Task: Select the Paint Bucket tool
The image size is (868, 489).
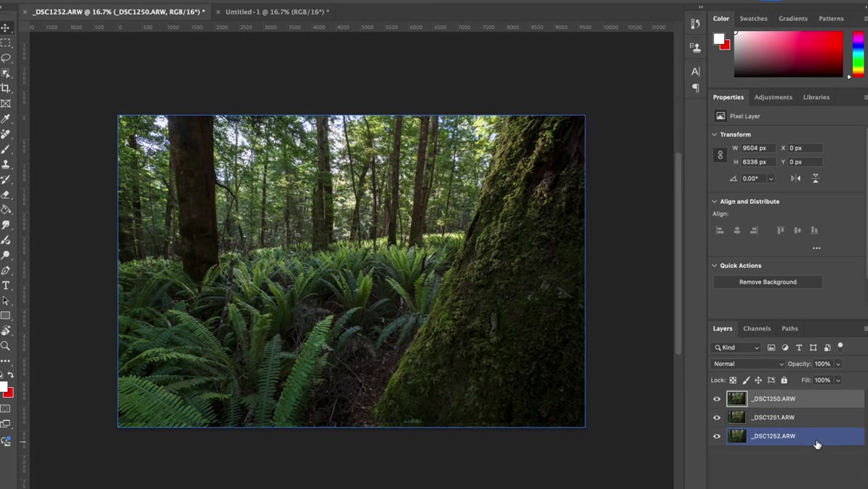Action: [5, 210]
